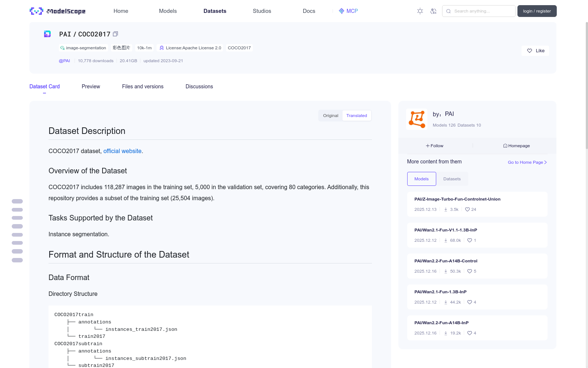Click the ModelScope logo

(x=58, y=11)
